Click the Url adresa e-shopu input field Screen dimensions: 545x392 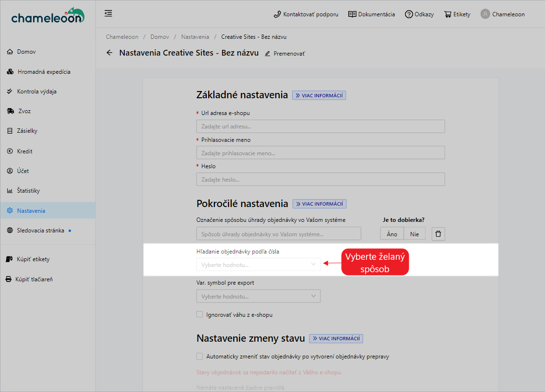[320, 126]
